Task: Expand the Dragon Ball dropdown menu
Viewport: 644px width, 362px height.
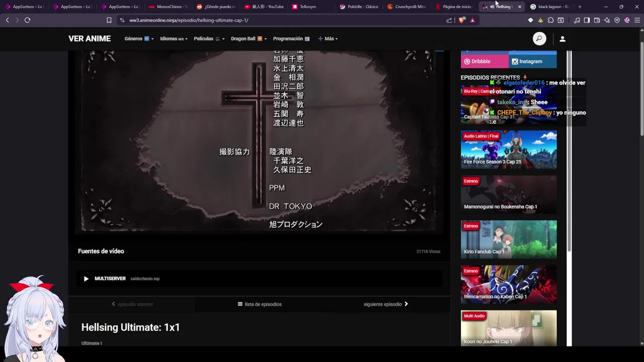Action: tap(249, 39)
